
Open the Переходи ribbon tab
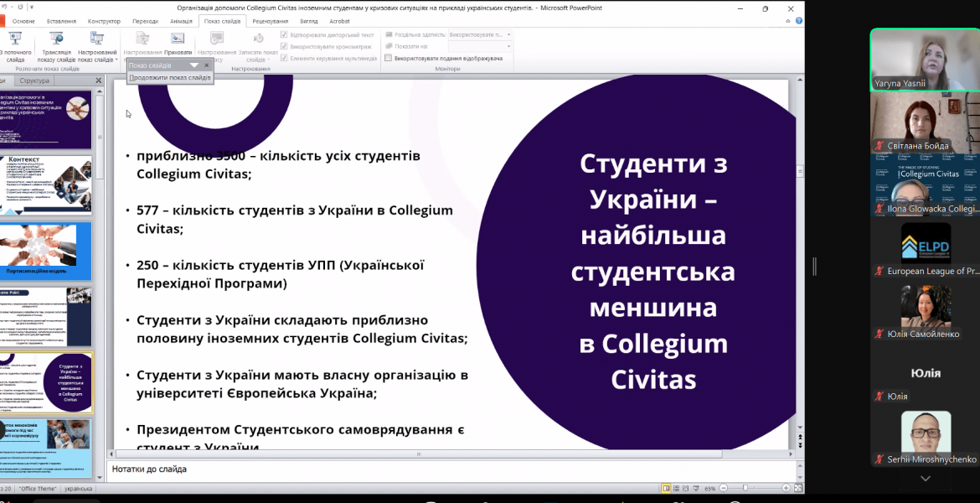pyautogui.click(x=146, y=21)
